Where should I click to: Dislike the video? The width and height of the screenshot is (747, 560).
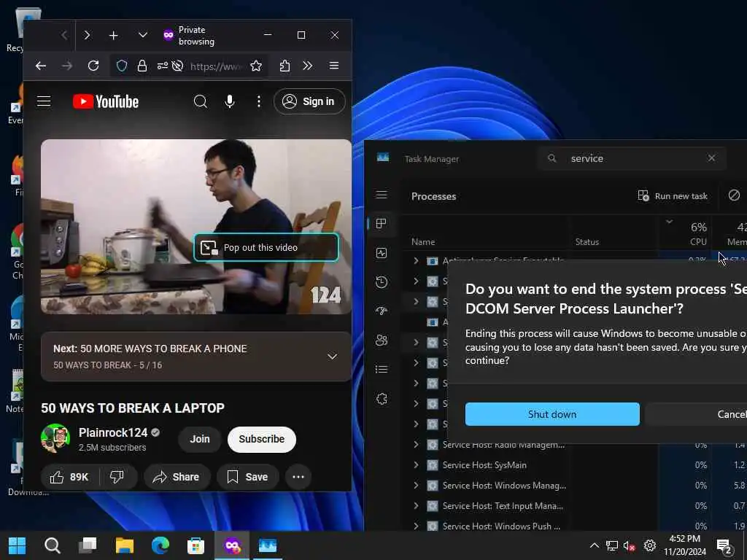click(x=117, y=477)
